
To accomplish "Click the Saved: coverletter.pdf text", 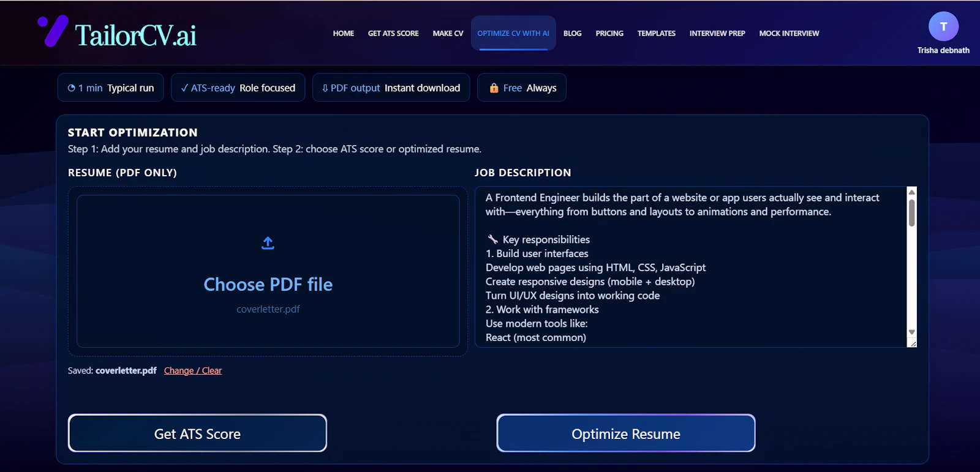I will [112, 370].
